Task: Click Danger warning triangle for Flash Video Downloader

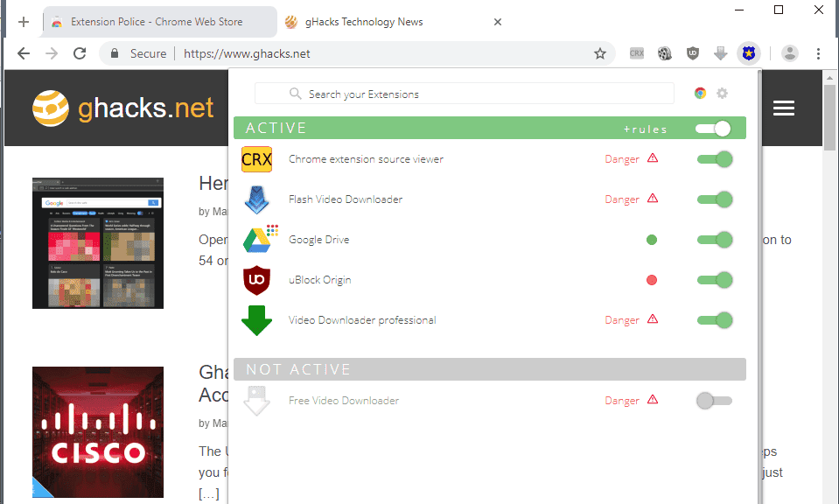Action: pos(653,199)
